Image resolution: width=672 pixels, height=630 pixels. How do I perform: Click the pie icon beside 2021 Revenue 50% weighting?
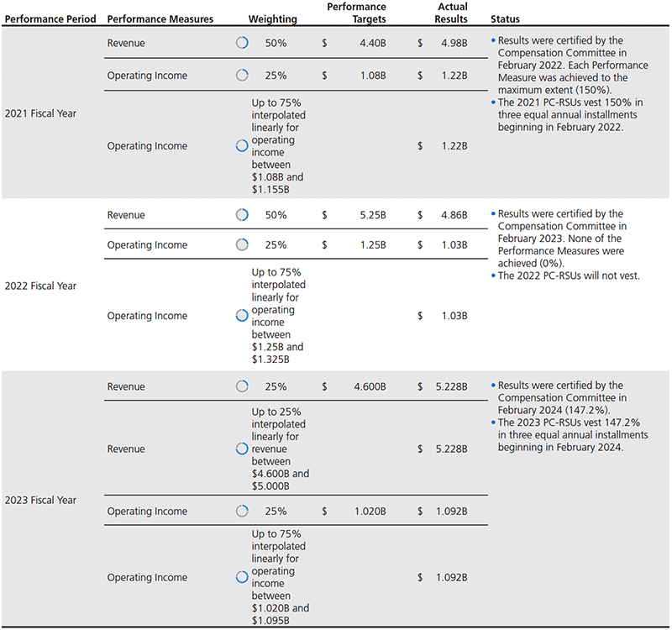point(242,45)
